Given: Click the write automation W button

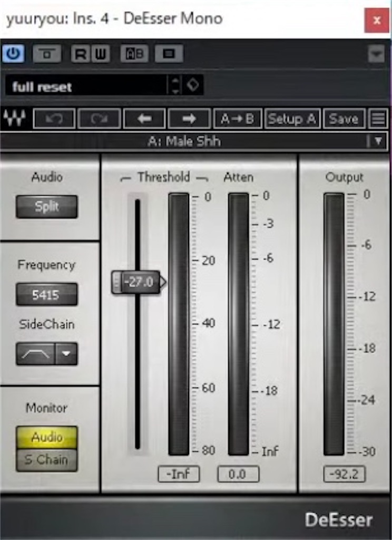Looking at the screenshot, I should click(x=100, y=53).
